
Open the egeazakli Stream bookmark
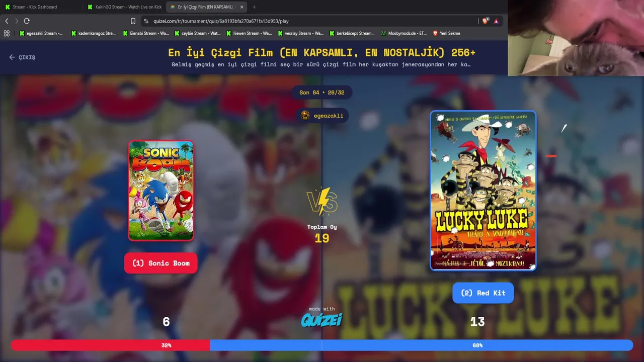click(41, 33)
